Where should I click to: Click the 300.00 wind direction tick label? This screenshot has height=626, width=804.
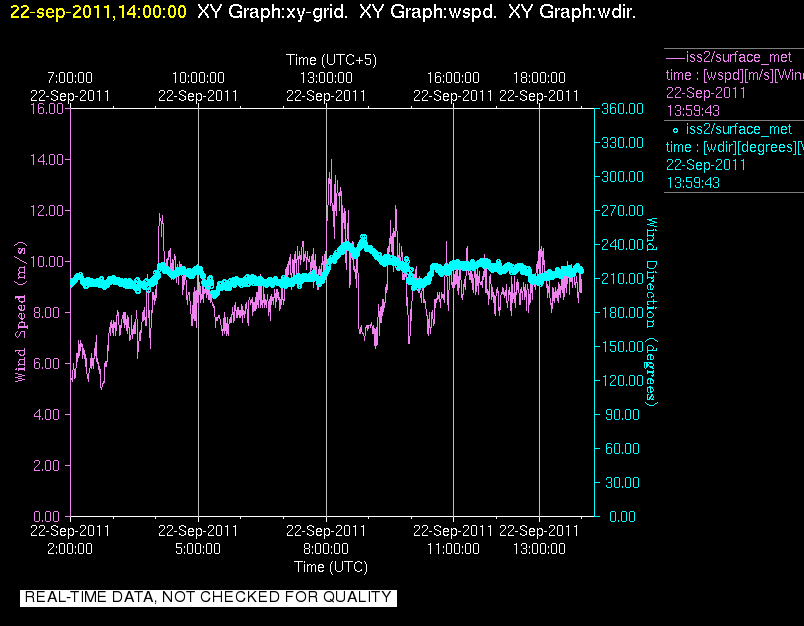coord(622,176)
